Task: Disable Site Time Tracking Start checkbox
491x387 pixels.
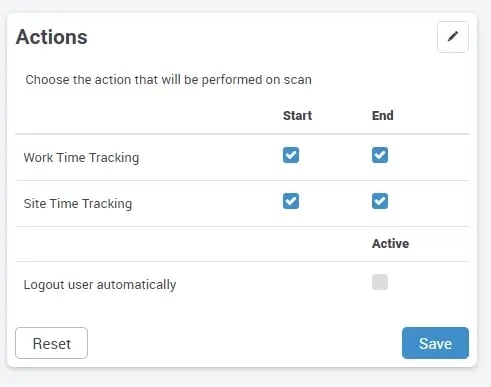Action: pos(291,201)
